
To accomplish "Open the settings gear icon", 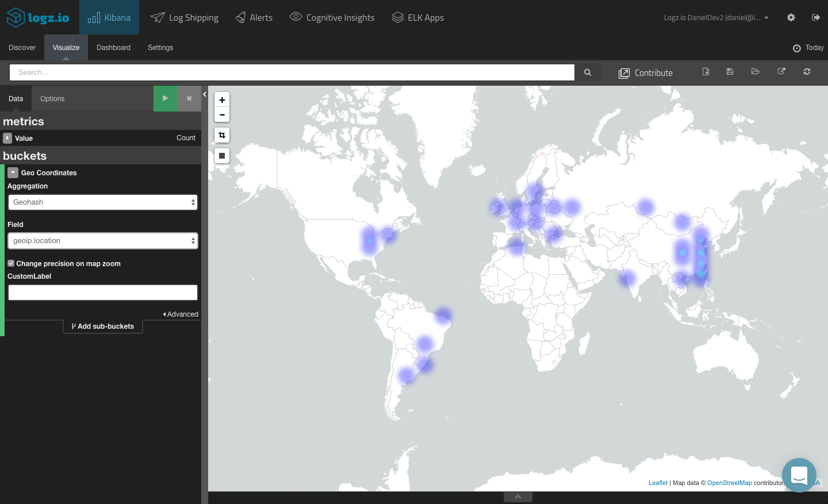I will [791, 17].
